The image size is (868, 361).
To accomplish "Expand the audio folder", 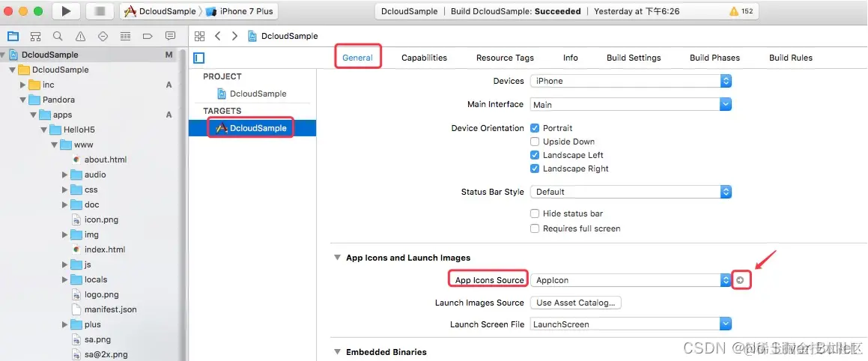I will click(x=64, y=175).
